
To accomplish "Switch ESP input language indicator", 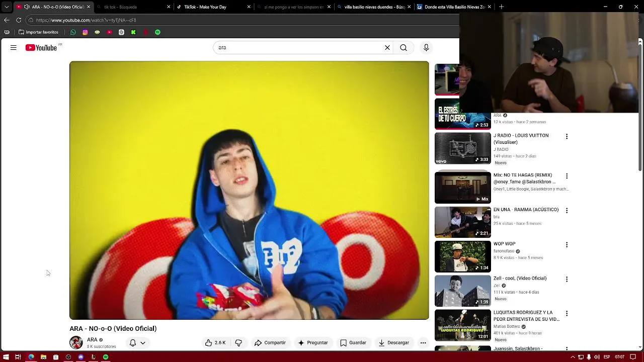I will point(607,357).
